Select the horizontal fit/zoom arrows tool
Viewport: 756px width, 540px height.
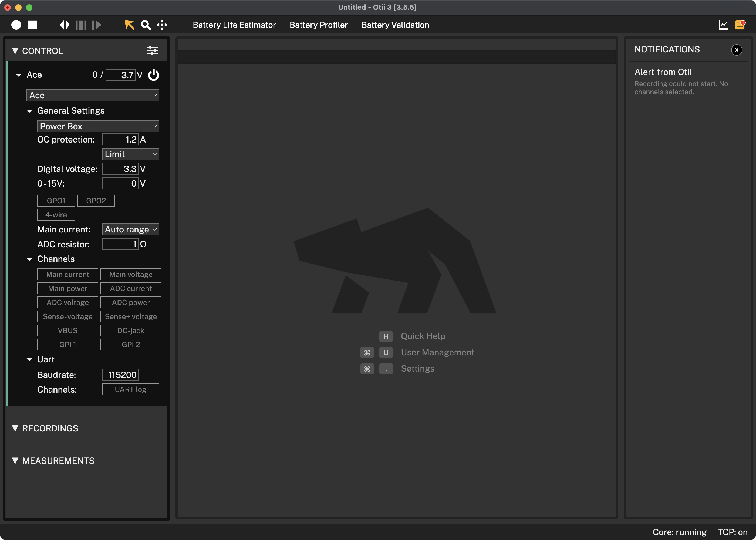pos(65,25)
